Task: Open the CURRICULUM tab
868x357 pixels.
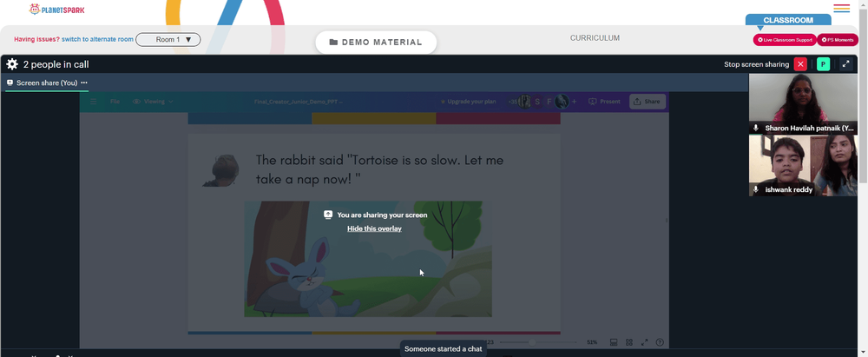Action: coord(595,38)
